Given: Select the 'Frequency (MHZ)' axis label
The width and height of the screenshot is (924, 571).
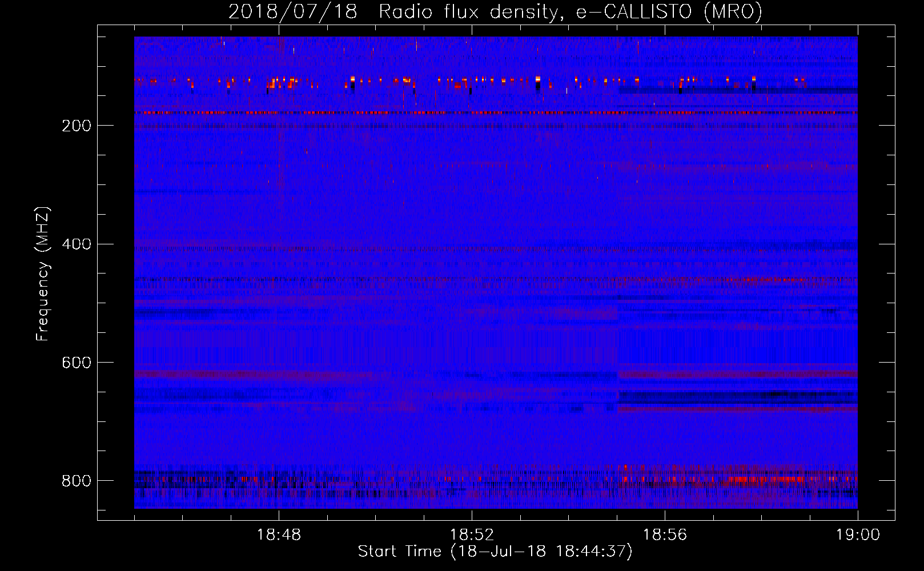Looking at the screenshot, I should pyautogui.click(x=43, y=274).
